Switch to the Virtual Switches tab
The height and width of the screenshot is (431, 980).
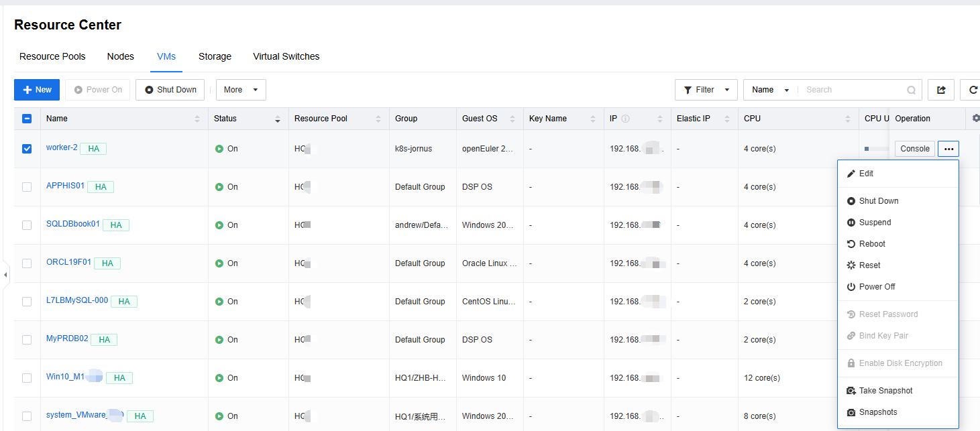[x=286, y=56]
